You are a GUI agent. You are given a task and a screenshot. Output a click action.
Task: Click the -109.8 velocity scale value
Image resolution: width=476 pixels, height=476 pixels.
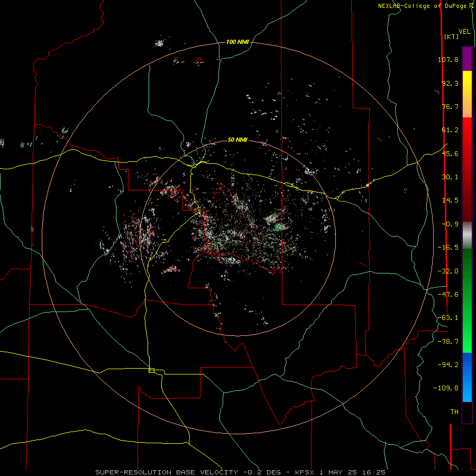pyautogui.click(x=446, y=388)
